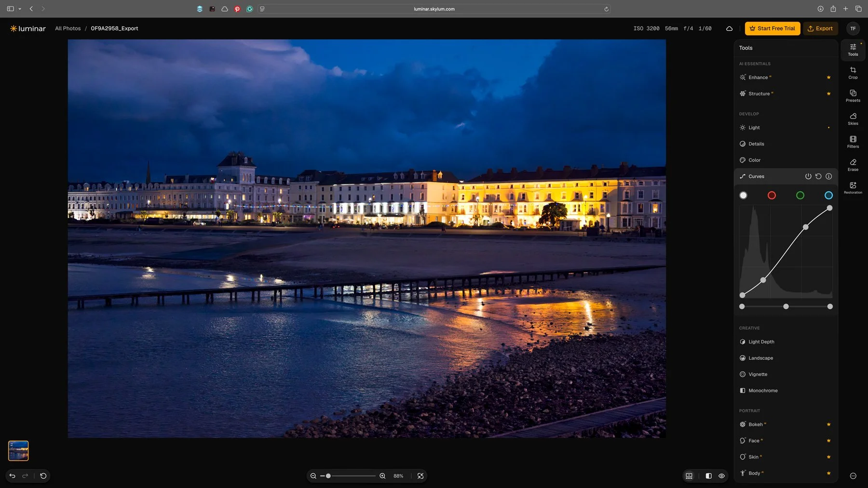Screen dimensions: 868x488
Task: Click the more options ellipsis icon
Action: (853, 476)
